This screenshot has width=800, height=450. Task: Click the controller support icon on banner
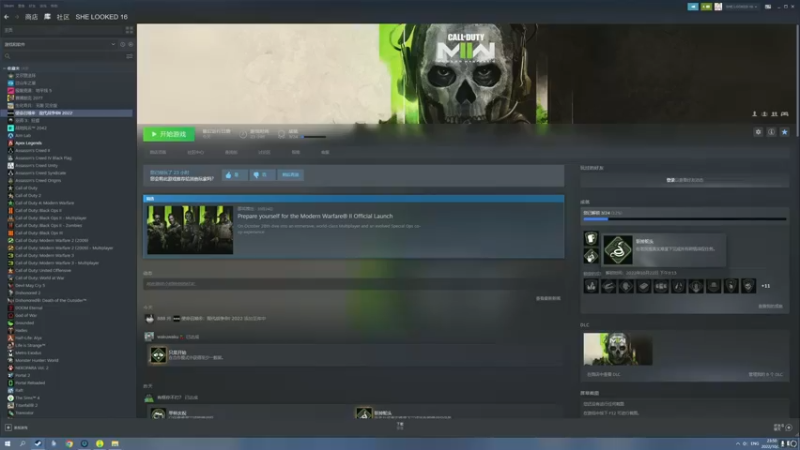pyautogui.click(x=785, y=114)
